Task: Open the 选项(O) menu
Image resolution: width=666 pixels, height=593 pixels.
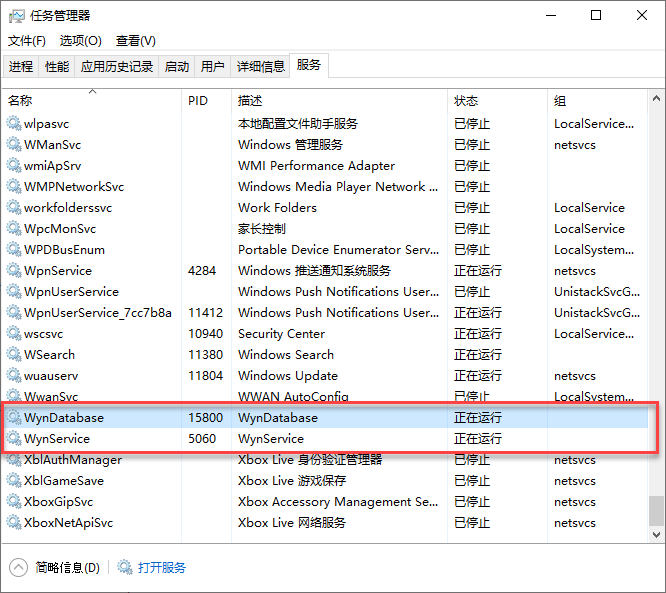Action: click(80, 41)
